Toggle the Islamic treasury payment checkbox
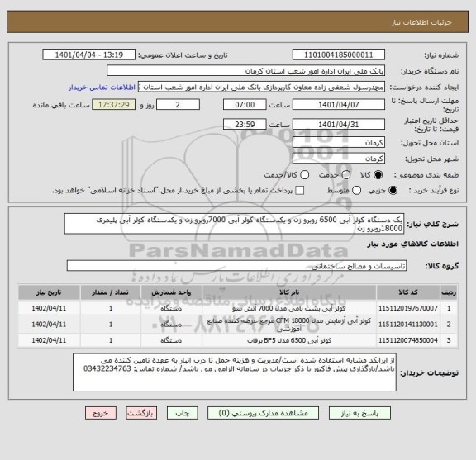Viewport: 476px width, 460px height. coord(300,191)
